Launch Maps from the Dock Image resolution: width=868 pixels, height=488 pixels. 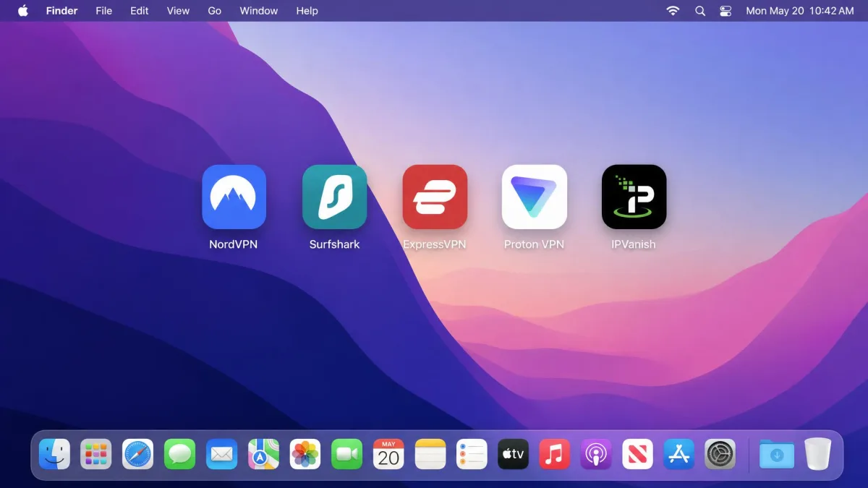(263, 454)
